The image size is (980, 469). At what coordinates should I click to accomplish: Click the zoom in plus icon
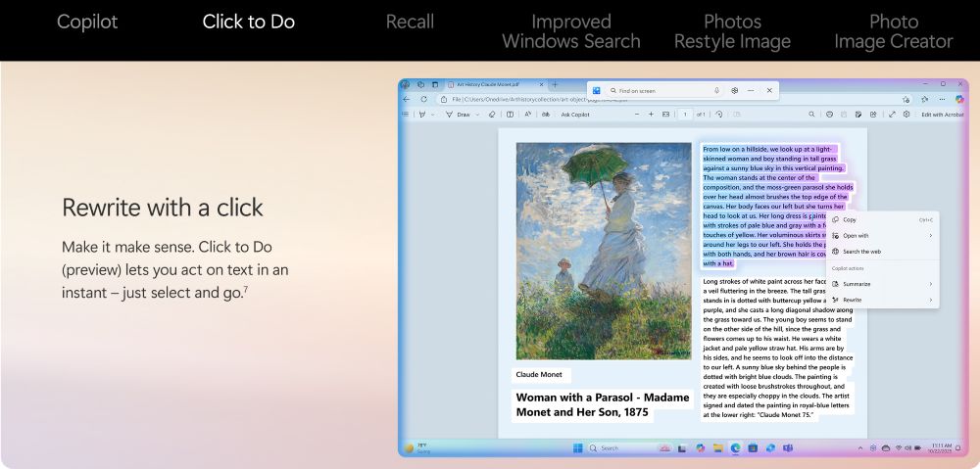[x=651, y=115]
